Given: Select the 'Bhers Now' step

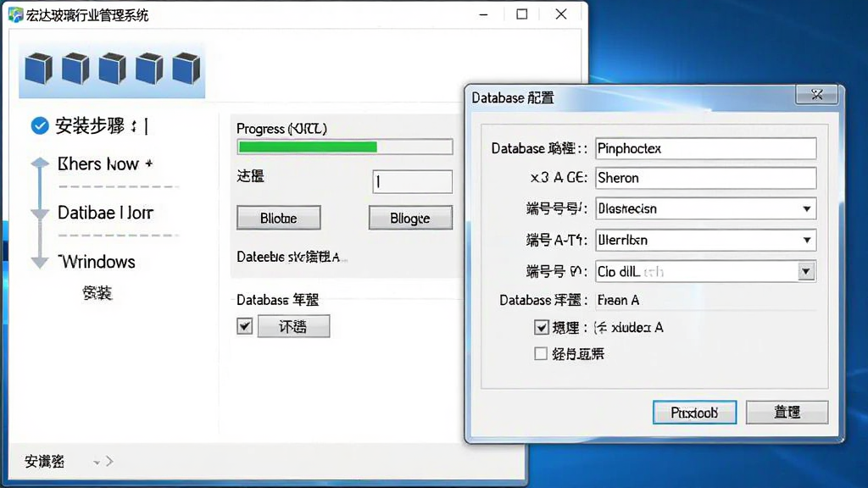Looking at the screenshot, I should (104, 164).
